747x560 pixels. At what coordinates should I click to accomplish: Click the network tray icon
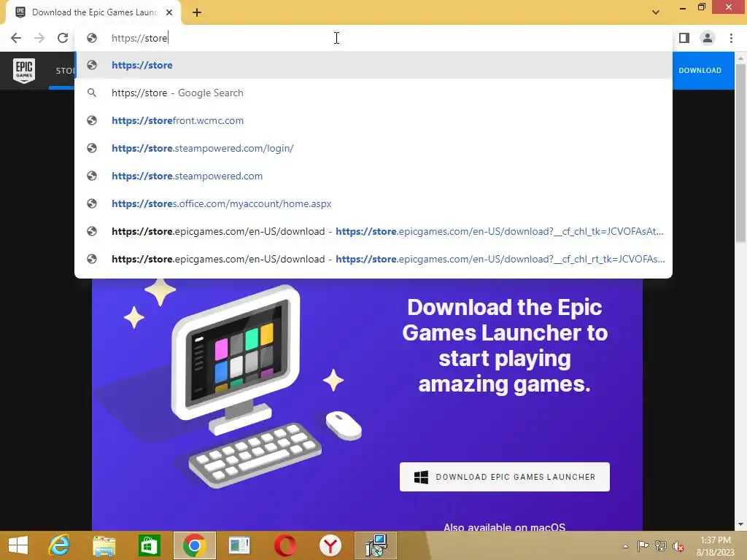(x=661, y=545)
